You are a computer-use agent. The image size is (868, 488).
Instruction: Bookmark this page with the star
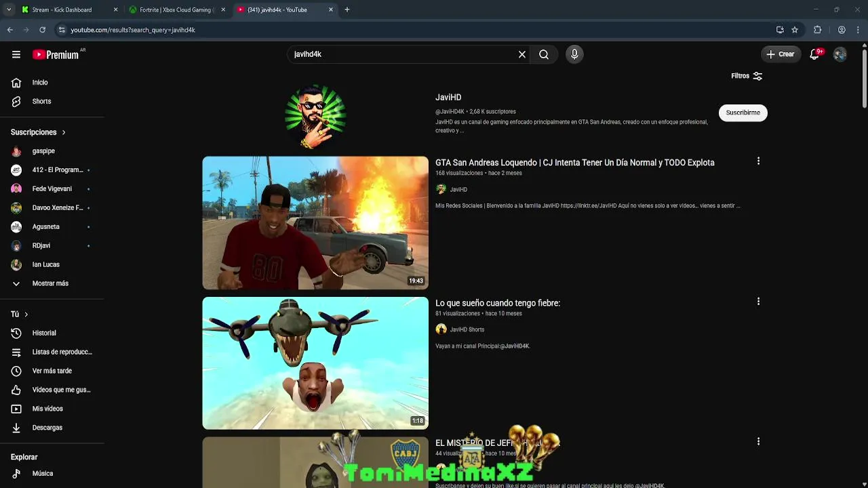pyautogui.click(x=795, y=30)
